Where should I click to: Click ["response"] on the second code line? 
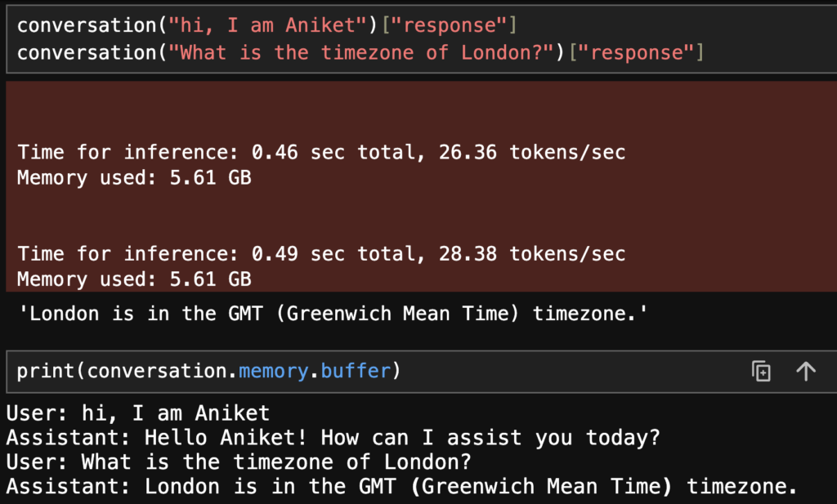tap(637, 53)
